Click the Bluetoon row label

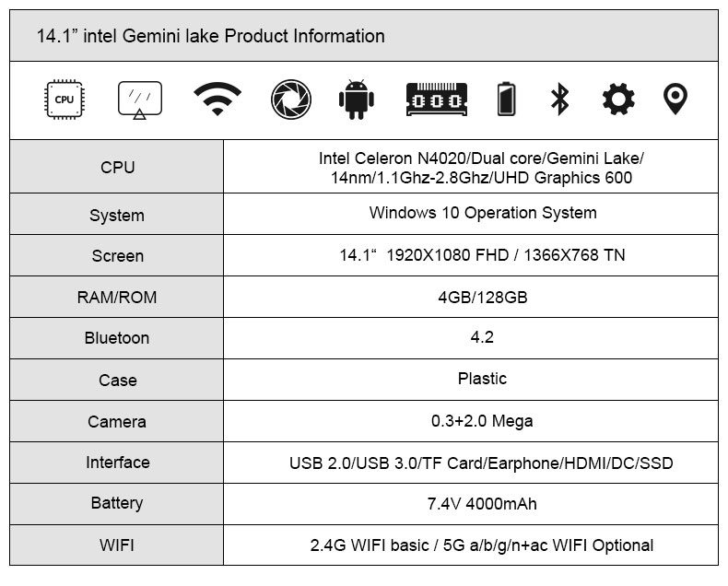tap(117, 338)
